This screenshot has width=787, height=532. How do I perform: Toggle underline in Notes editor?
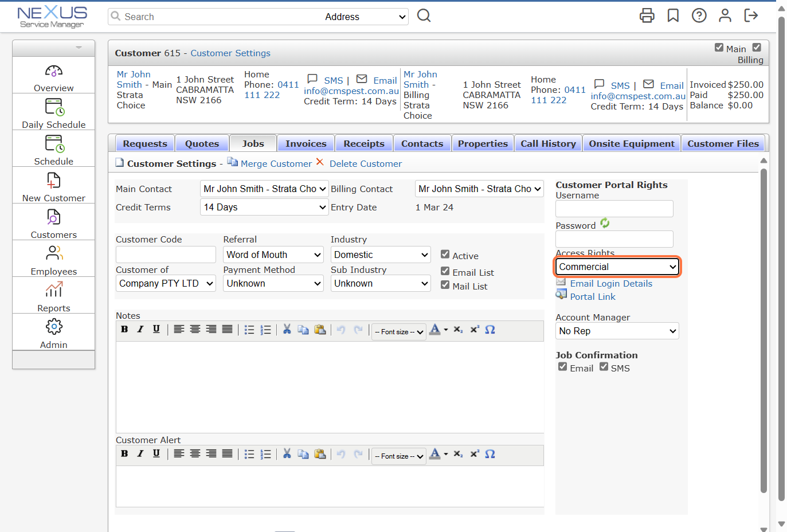(x=156, y=329)
